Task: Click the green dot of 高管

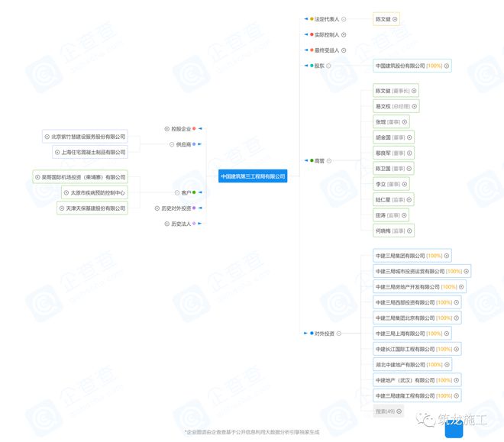Action: point(312,160)
